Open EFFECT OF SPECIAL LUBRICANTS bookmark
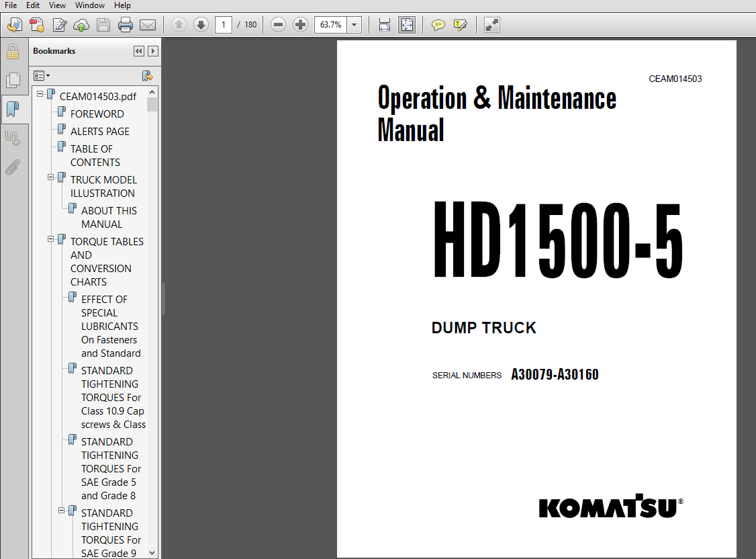Screen dimensions: 756x559 pos(111,326)
